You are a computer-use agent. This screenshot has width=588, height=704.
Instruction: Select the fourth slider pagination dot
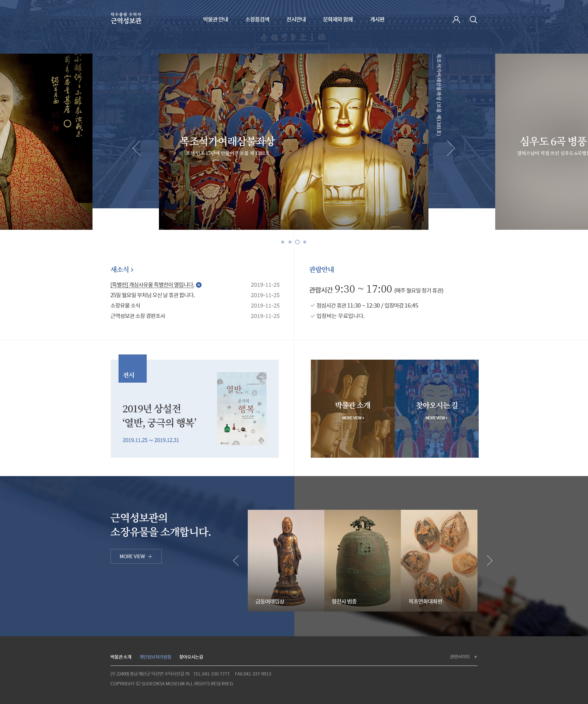pyautogui.click(x=304, y=242)
